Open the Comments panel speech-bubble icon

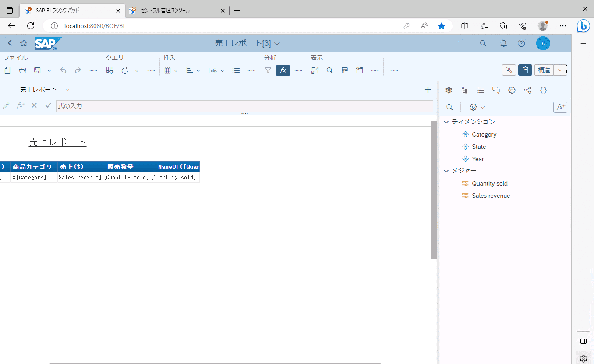[x=496, y=90]
